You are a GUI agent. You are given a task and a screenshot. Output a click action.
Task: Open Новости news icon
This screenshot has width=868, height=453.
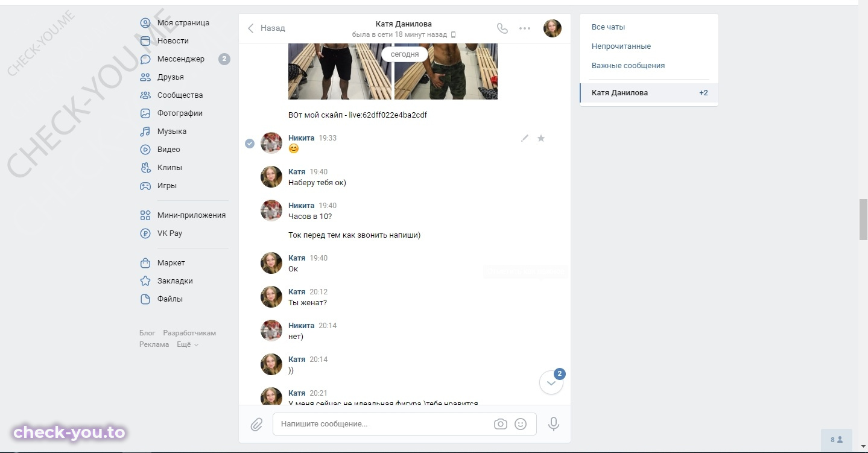coord(145,41)
